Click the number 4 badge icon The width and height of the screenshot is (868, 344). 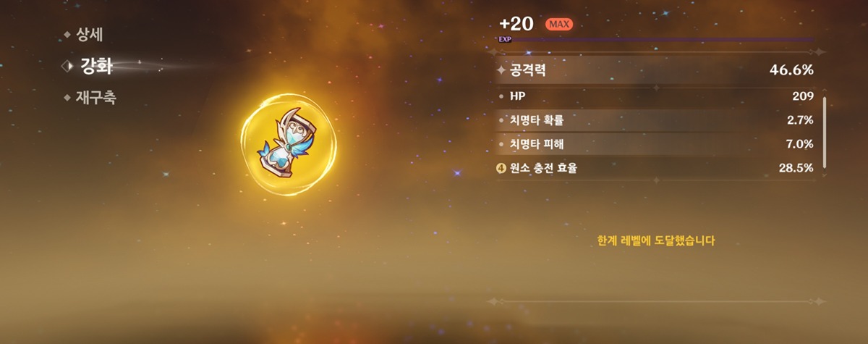[x=501, y=168]
